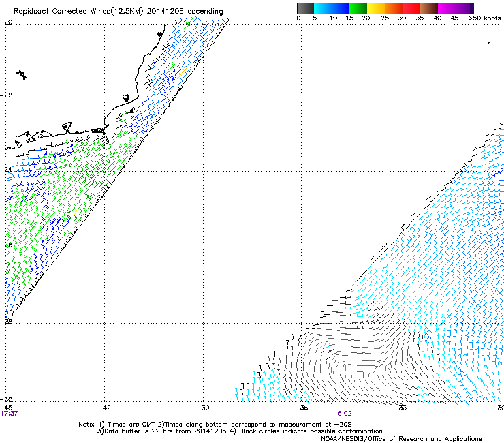Click the -30 latitude axis label
504x443 pixels.
pos(6,399)
